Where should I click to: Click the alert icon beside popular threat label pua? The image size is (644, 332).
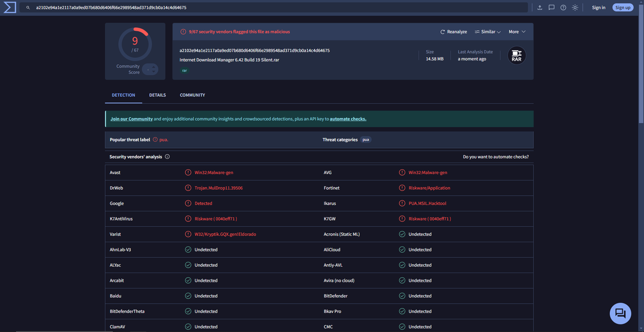pos(155,139)
